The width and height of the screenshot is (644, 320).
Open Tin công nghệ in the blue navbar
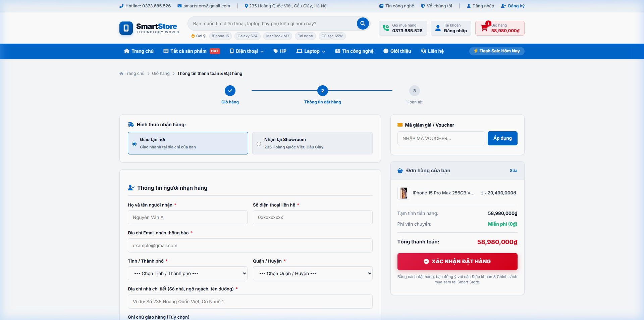[x=354, y=51]
